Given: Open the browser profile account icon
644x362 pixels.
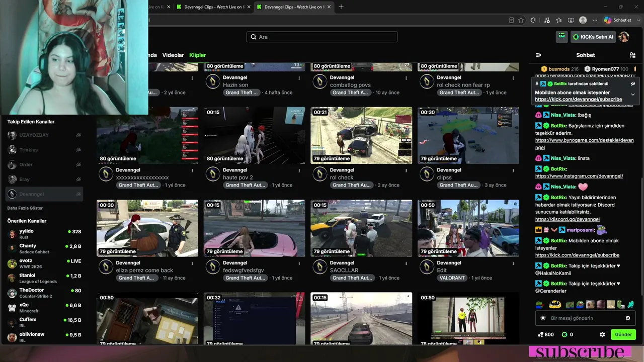Looking at the screenshot, I should coord(583,20).
